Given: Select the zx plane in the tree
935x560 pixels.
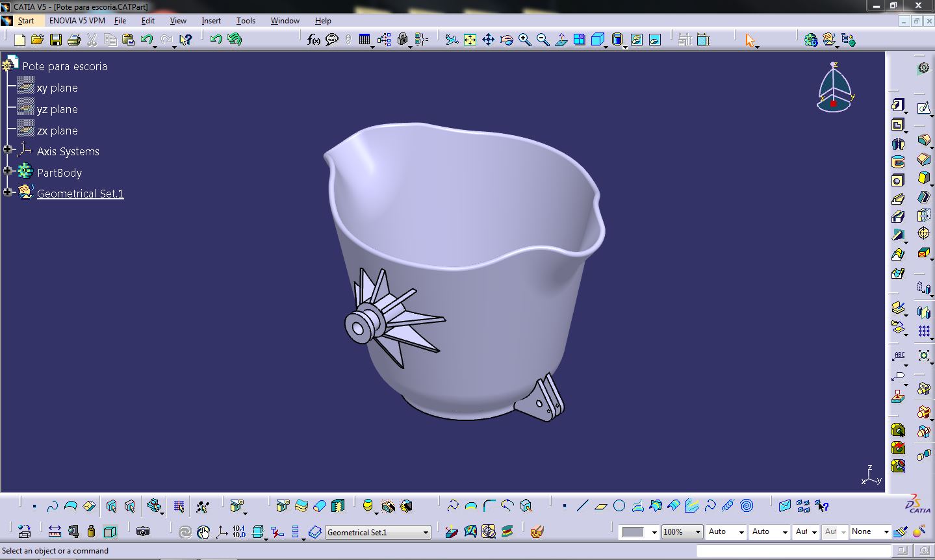Looking at the screenshot, I should (x=57, y=131).
